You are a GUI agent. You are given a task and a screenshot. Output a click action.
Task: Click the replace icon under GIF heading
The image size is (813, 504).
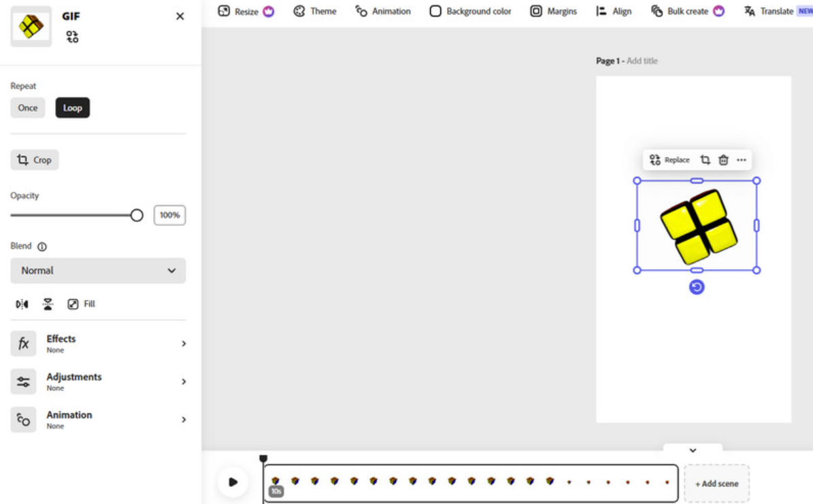click(x=72, y=37)
